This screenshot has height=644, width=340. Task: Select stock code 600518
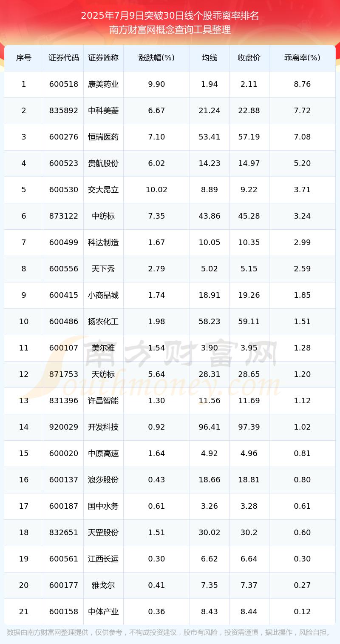64,84
